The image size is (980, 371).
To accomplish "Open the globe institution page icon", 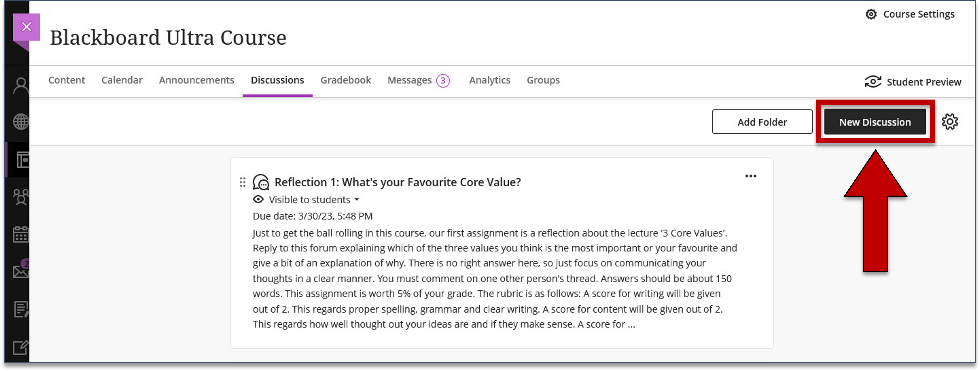I will pyautogui.click(x=21, y=122).
